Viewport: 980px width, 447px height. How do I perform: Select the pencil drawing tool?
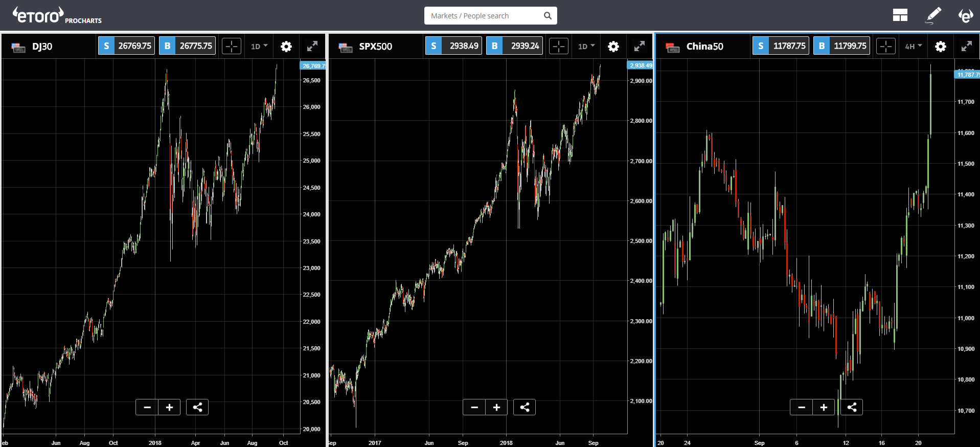(x=933, y=15)
